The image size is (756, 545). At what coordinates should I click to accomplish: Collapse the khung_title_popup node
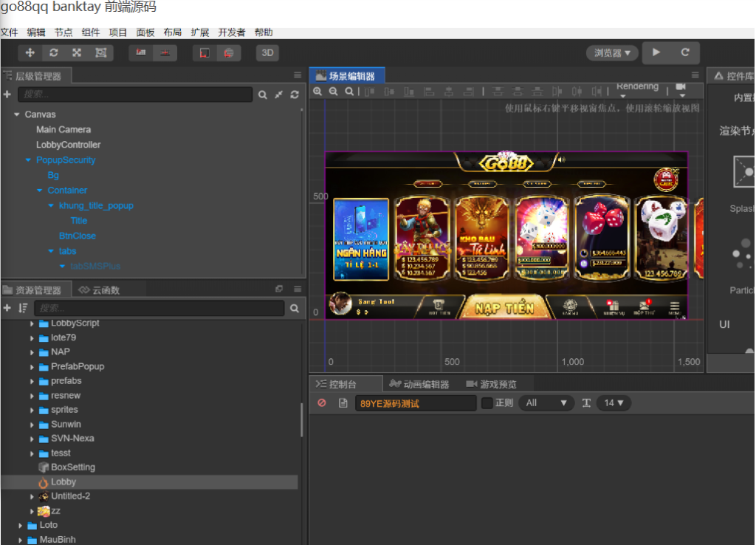pyautogui.click(x=51, y=205)
